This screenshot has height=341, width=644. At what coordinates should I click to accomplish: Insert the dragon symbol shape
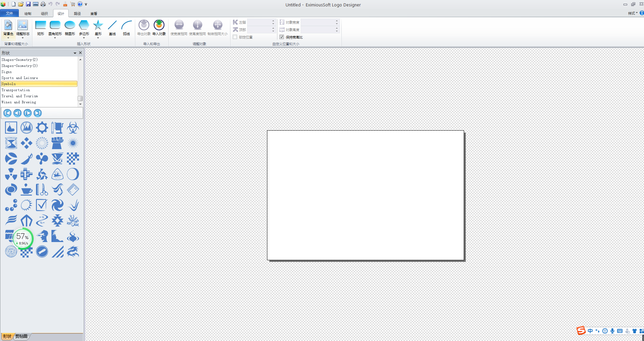(73, 251)
